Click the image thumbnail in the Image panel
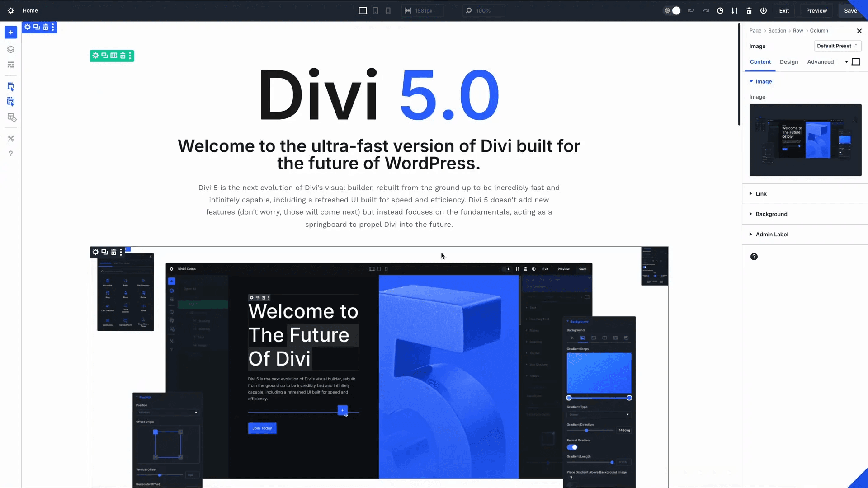Screen dimensions: 868x488 (x=805, y=140)
